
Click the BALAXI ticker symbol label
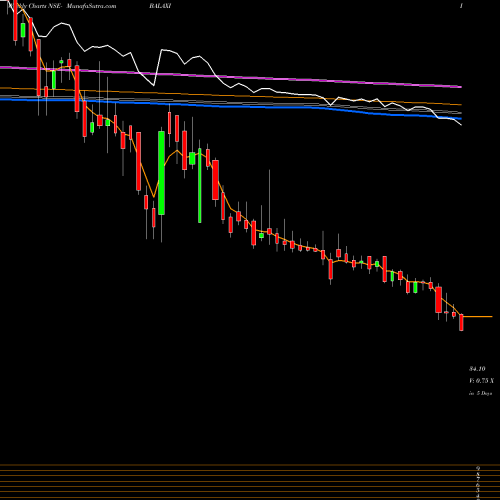click(x=160, y=6)
